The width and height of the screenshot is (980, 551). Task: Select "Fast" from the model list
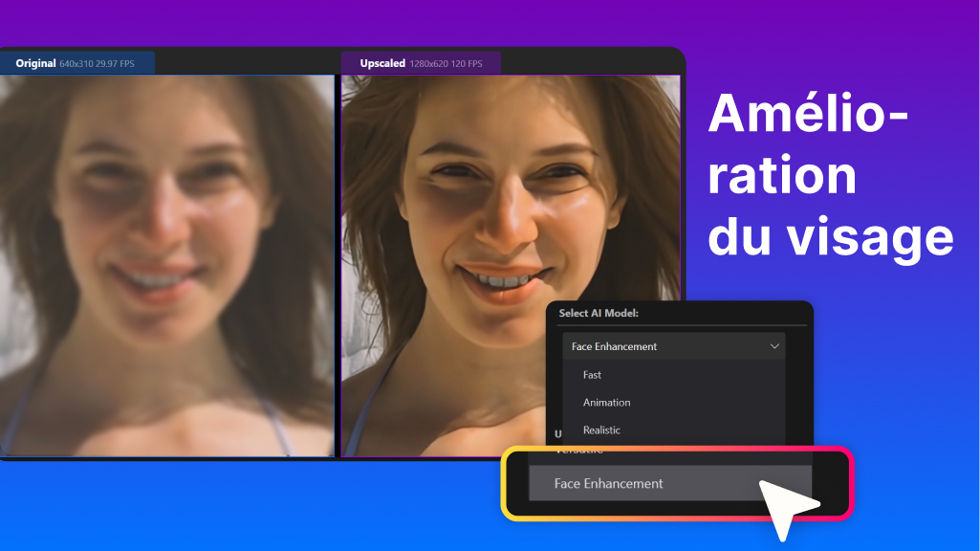pyautogui.click(x=591, y=375)
